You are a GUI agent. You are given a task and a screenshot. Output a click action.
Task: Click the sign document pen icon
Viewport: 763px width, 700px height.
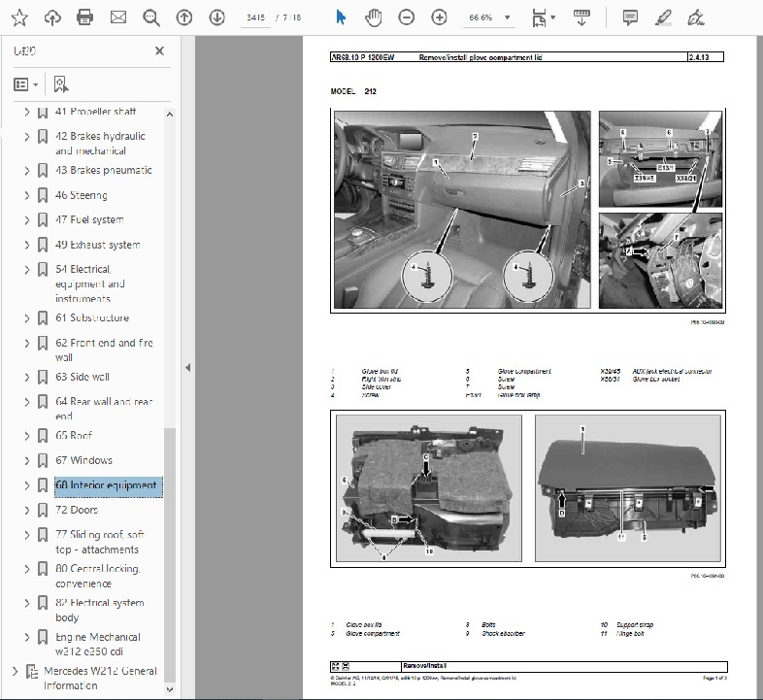696,18
